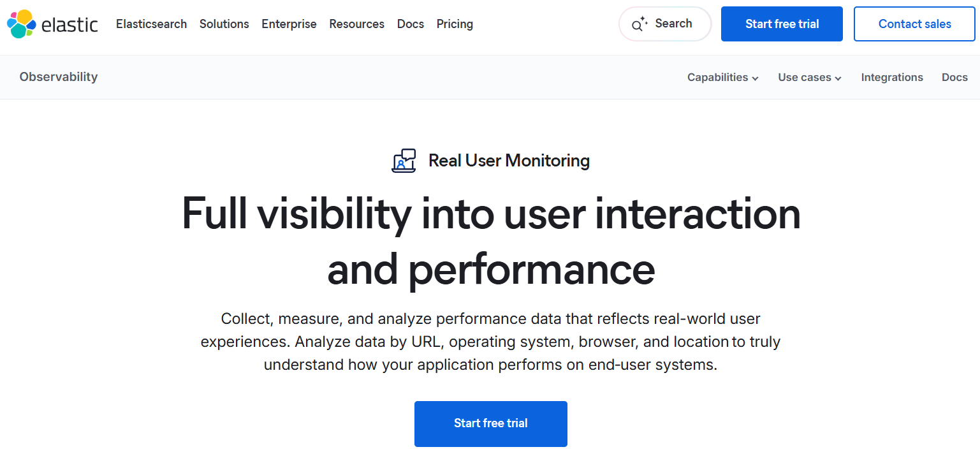Click the blue Start free trial header button

click(x=782, y=24)
